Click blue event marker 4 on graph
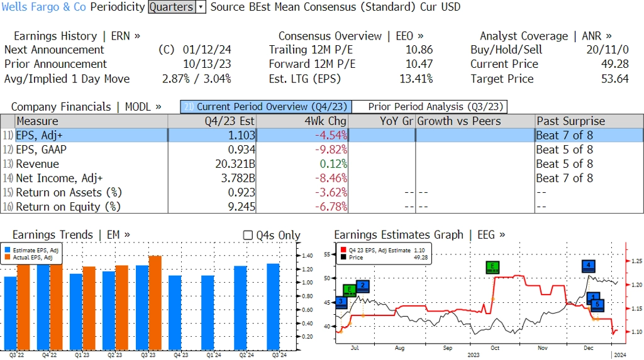 tap(589, 266)
